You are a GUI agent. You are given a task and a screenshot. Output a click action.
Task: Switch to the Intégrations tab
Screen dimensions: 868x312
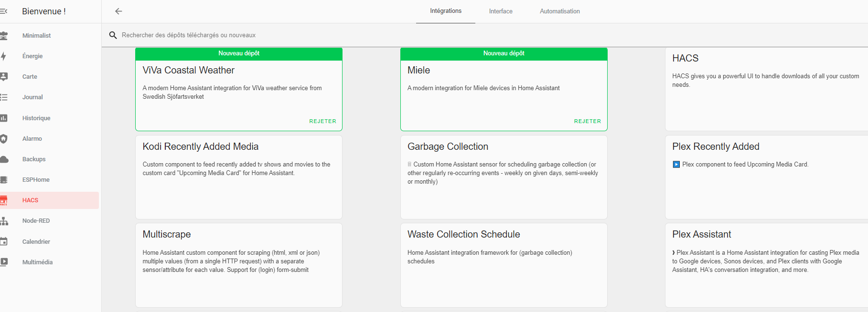446,11
